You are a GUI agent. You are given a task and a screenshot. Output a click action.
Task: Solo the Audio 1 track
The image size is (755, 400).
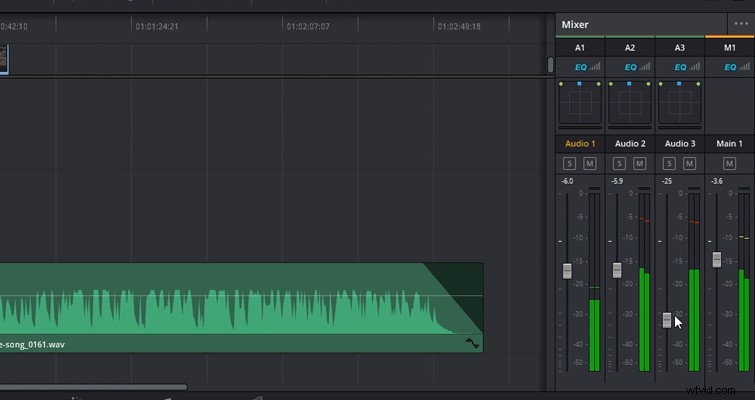[x=569, y=164]
